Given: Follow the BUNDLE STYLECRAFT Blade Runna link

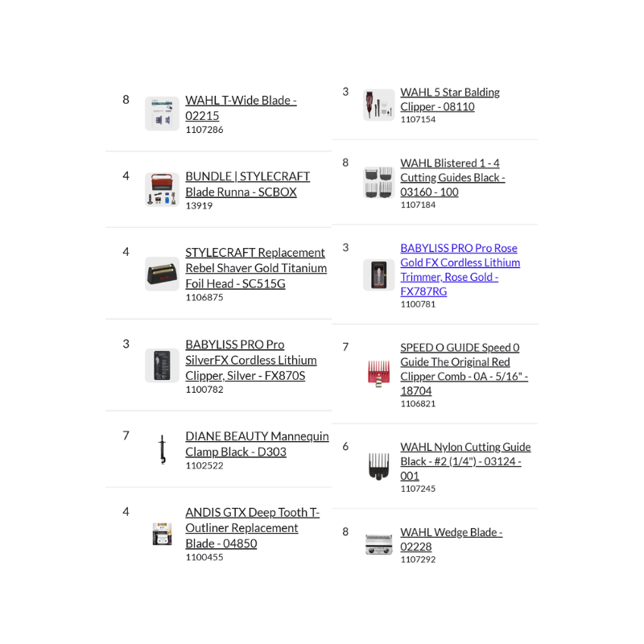Looking at the screenshot, I should 247,184.
